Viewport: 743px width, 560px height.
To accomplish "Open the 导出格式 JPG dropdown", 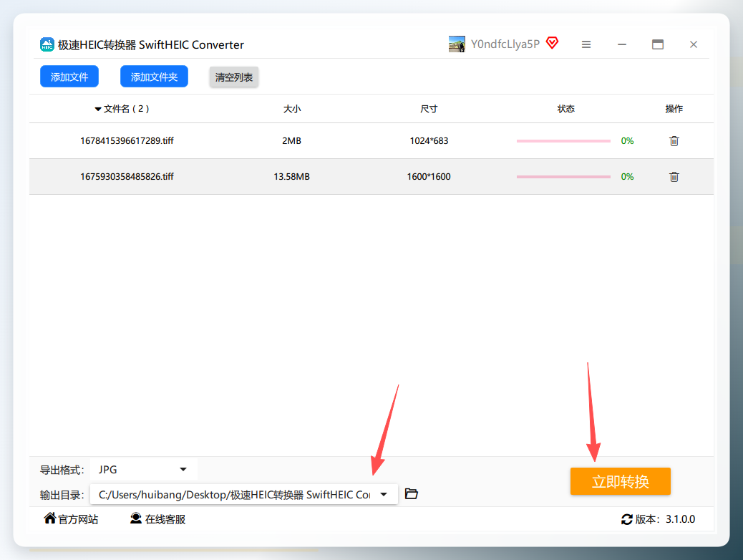I will [144, 470].
